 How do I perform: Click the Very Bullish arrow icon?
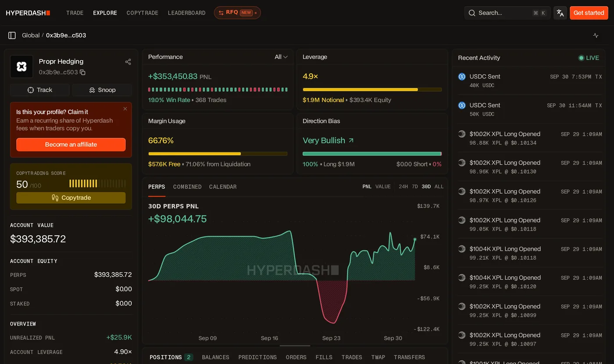click(351, 141)
